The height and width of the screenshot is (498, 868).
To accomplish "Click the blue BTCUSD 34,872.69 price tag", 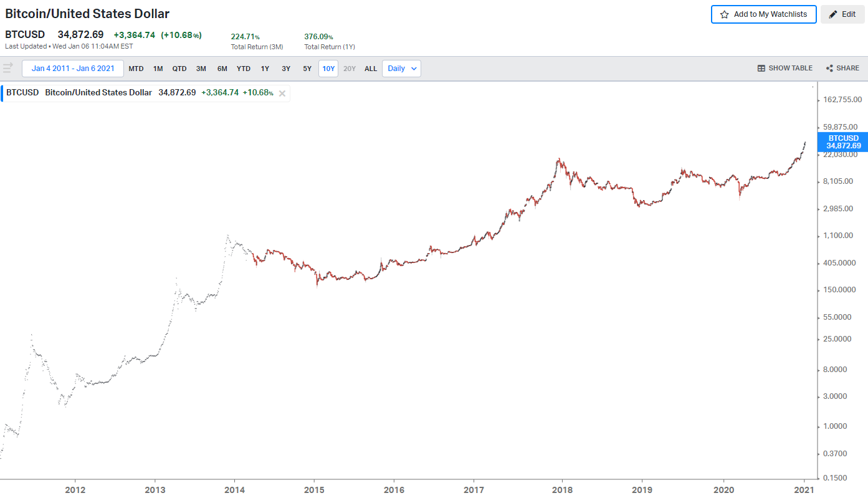I will (843, 142).
